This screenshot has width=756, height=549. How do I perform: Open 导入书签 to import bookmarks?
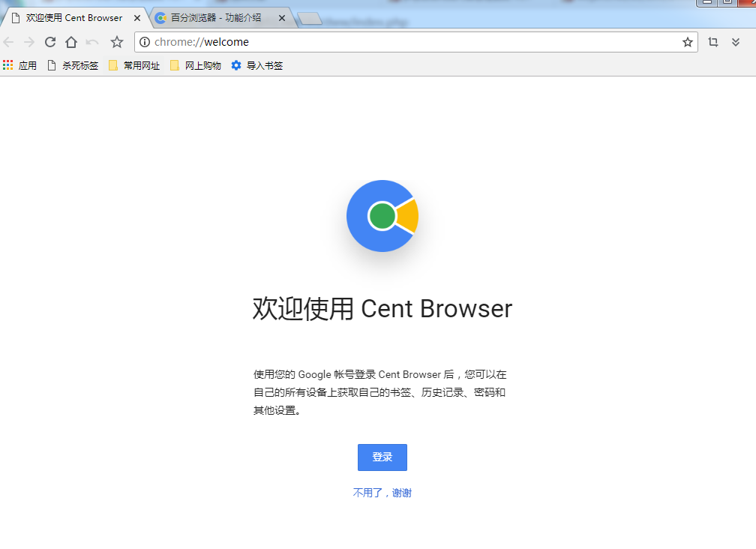pyautogui.click(x=257, y=65)
